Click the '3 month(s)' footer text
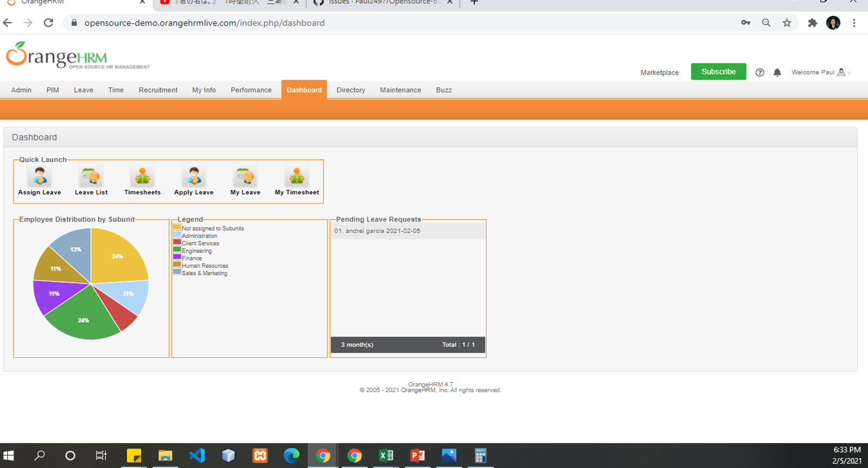The image size is (868, 468). (357, 344)
